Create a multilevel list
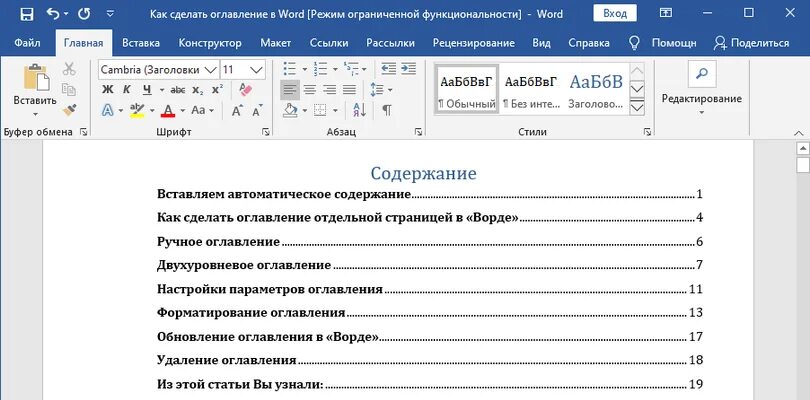 pos(351,68)
